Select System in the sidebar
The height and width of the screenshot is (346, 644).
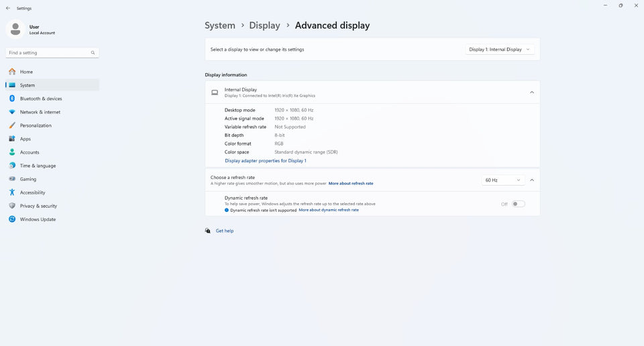click(52, 85)
